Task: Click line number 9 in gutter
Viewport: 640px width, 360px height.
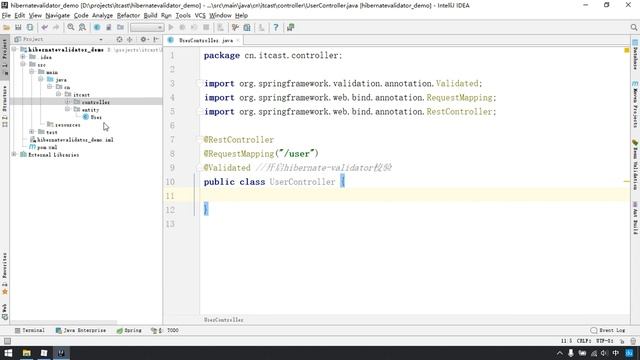Action: [x=172, y=168]
